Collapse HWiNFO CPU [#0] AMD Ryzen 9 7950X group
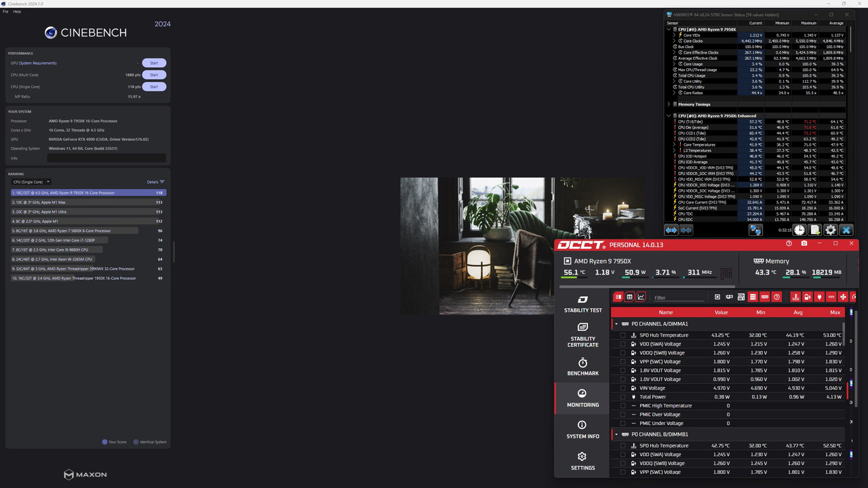Viewport: 868px width, 488px height. pos(669,29)
